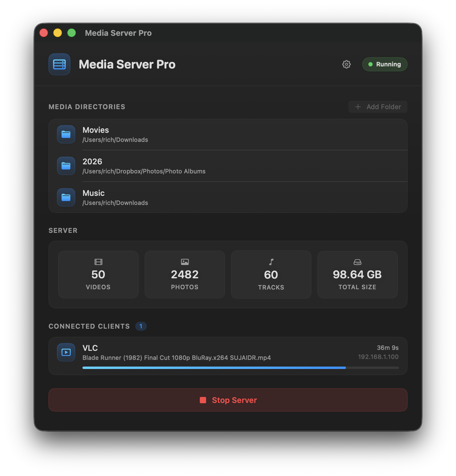Open the 60 Tracks stat card

coord(271,274)
